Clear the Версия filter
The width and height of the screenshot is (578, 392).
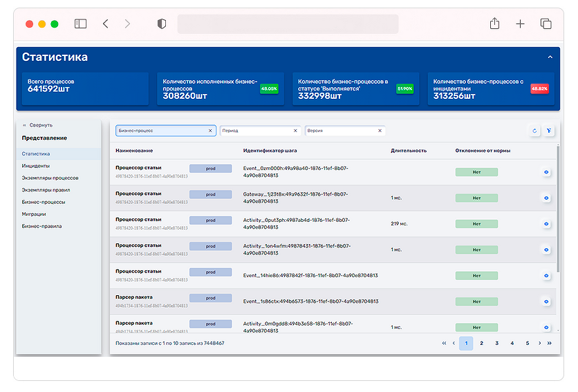click(380, 131)
